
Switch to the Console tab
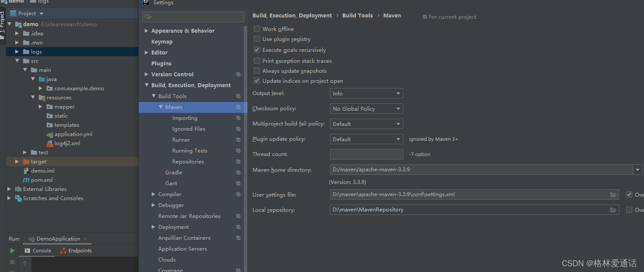click(37, 251)
